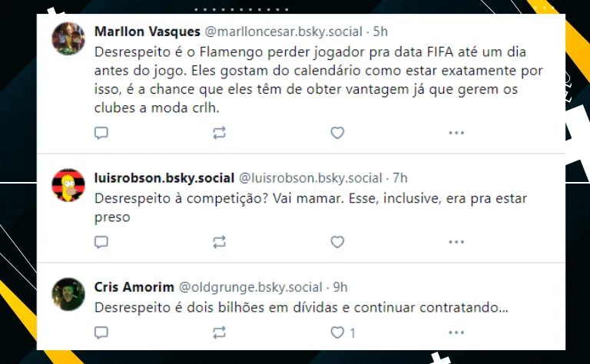Repost Marllon Vasques's Flamengo post
The image size is (590, 364).
(220, 133)
